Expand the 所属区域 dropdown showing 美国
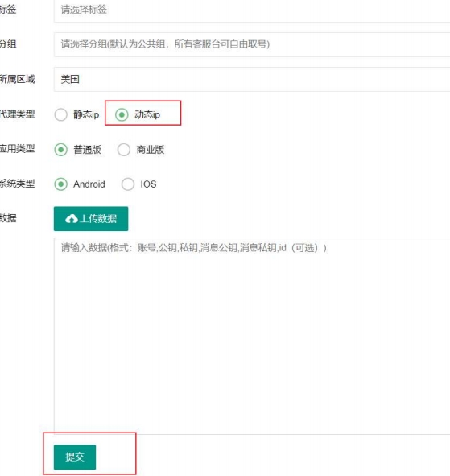450x476 pixels. tap(252, 79)
